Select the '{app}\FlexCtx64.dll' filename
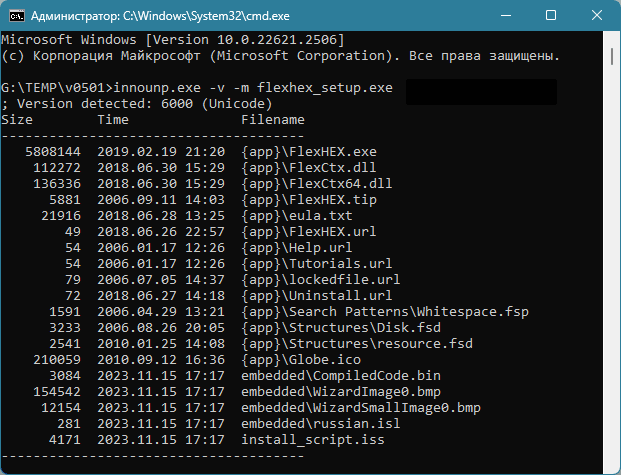The image size is (621, 475). tap(317, 184)
